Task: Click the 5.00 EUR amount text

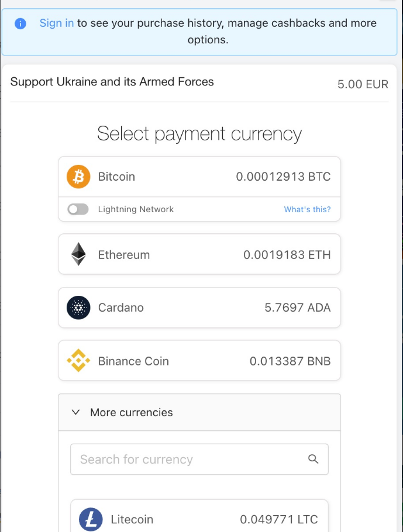Action: click(363, 84)
